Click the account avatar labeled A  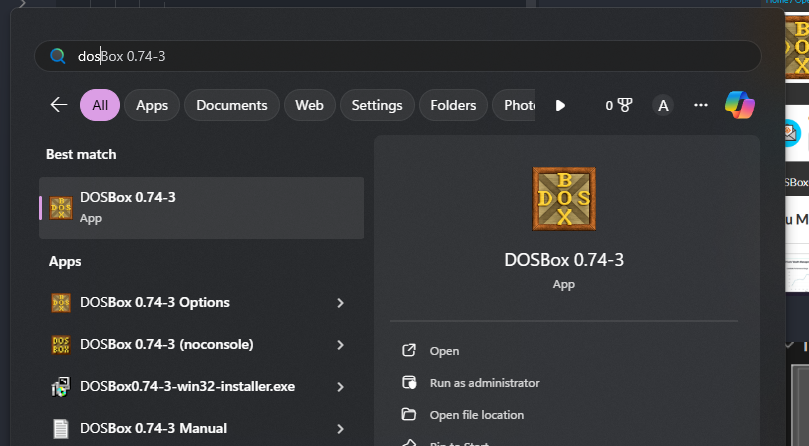[662, 105]
